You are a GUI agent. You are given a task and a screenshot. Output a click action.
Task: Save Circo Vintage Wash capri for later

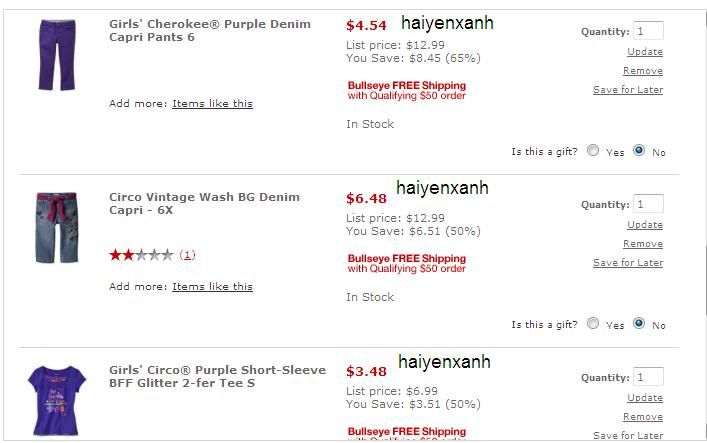[x=627, y=263]
